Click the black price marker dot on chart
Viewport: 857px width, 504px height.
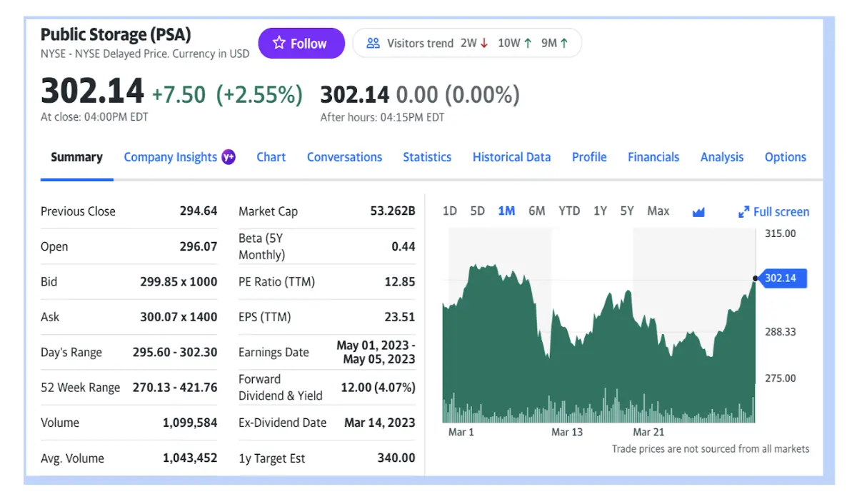[756, 278]
